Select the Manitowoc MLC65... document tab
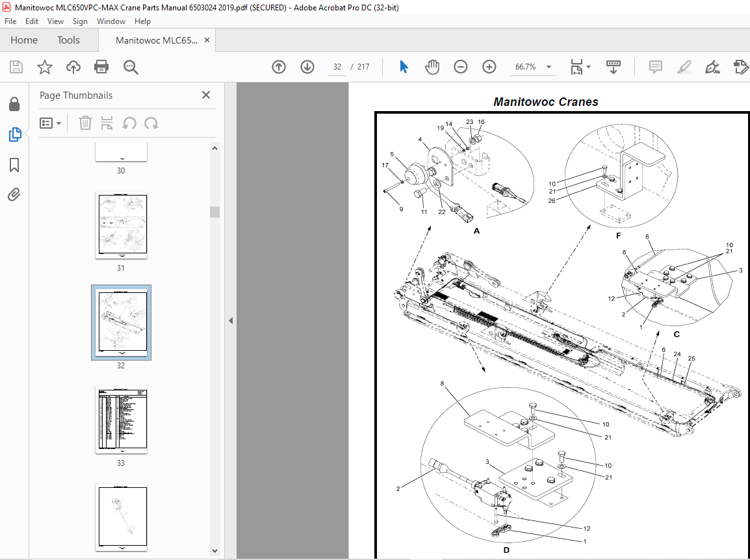This screenshot has width=750, height=560. click(157, 41)
